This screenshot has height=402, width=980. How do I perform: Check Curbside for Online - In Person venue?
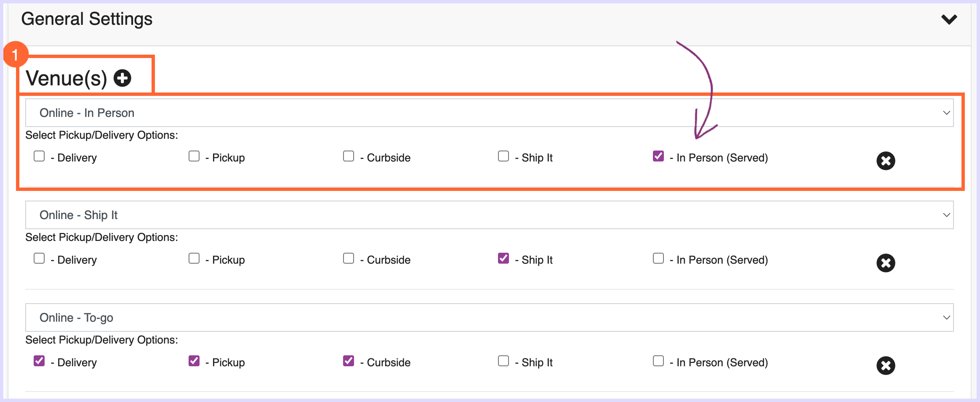point(349,156)
